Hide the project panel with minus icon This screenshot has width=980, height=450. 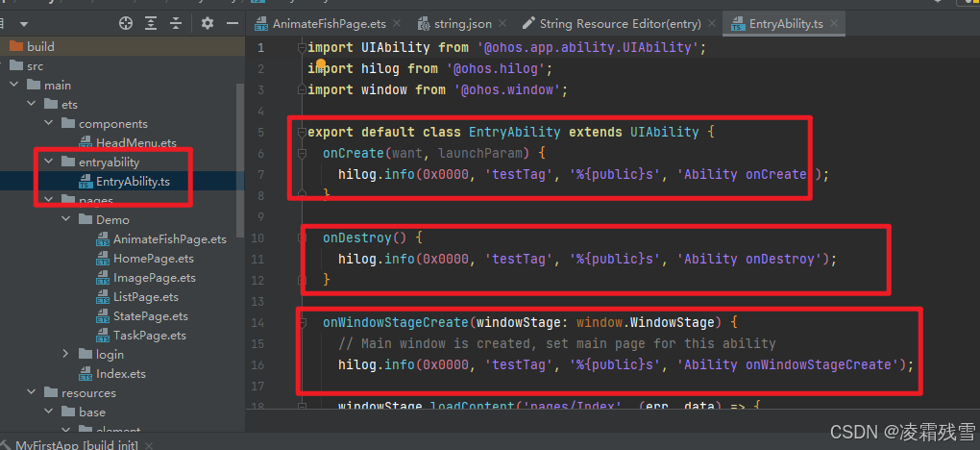[x=233, y=24]
